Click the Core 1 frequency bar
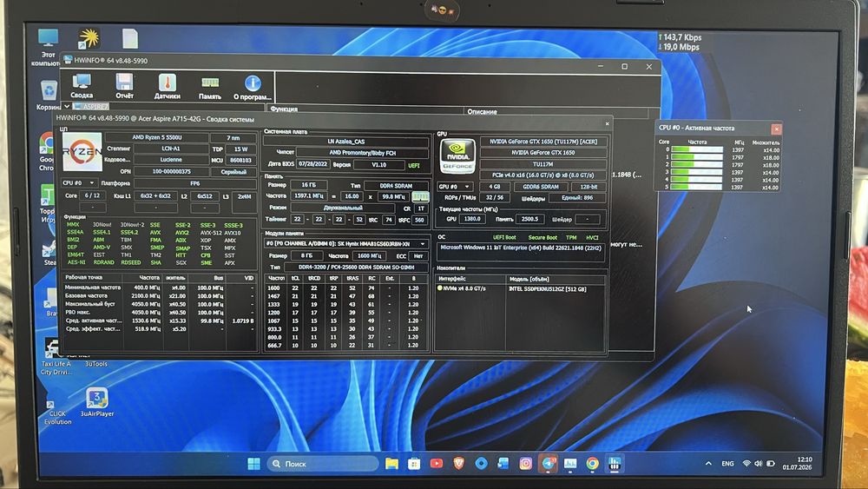Image resolution: width=868 pixels, height=489 pixels. point(697,157)
